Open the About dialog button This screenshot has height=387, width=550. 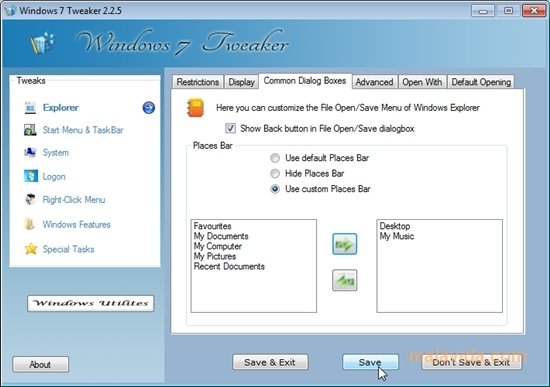click(40, 365)
